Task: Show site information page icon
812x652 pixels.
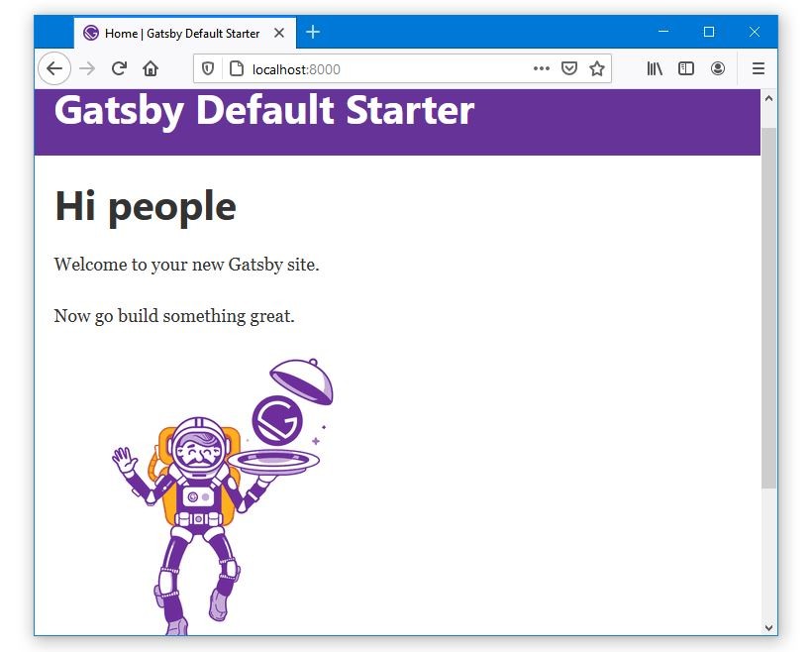Action: (x=236, y=68)
